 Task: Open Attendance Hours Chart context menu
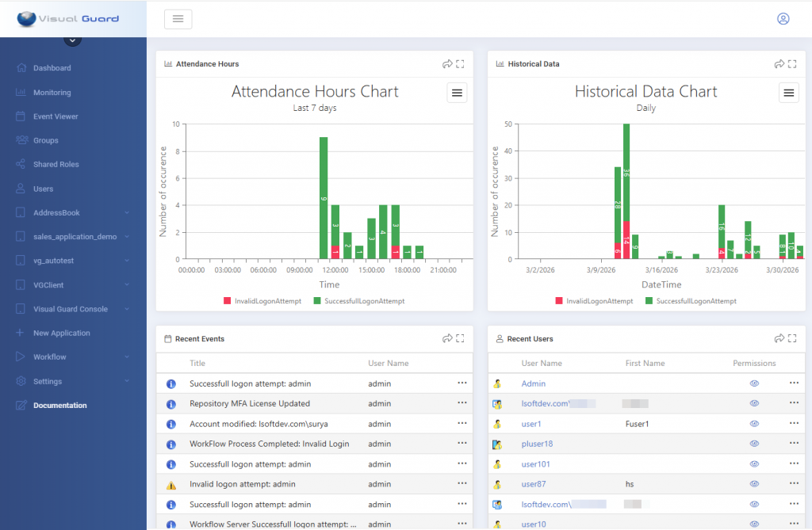pos(457,93)
